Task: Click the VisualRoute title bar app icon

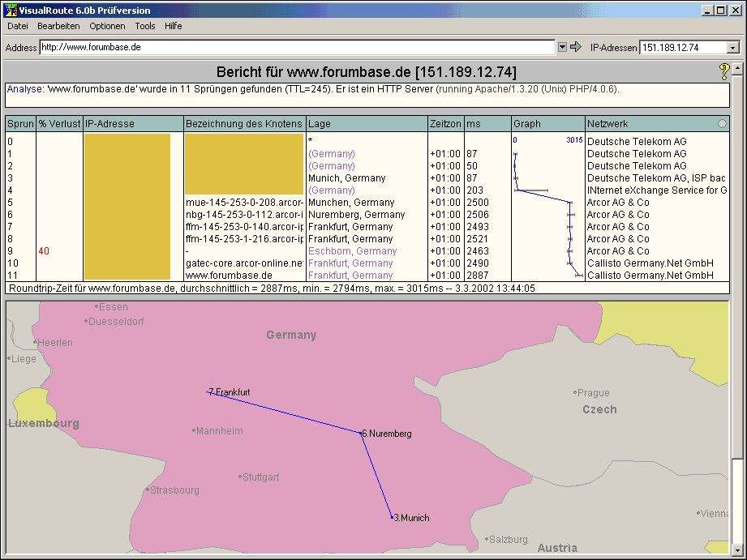Action: 10,10
